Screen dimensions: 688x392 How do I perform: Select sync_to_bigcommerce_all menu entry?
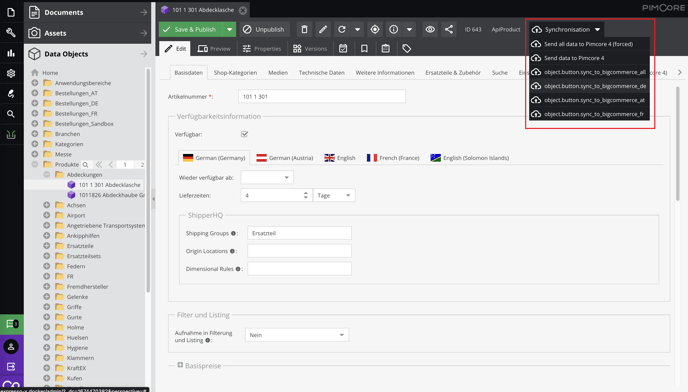point(589,72)
